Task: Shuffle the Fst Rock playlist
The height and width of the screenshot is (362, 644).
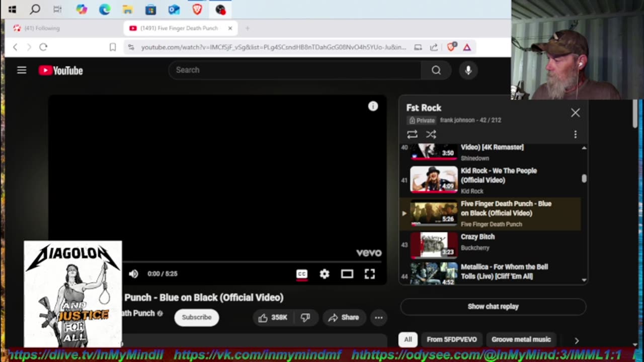Action: tap(431, 134)
